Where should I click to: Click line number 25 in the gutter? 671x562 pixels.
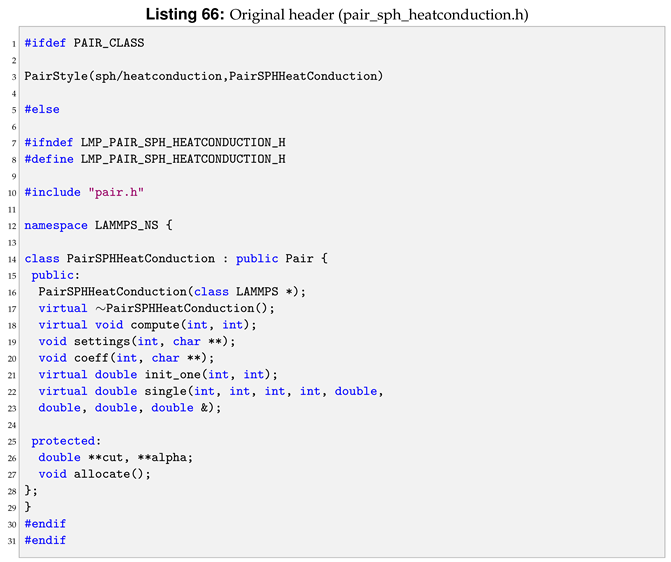tap(12, 442)
